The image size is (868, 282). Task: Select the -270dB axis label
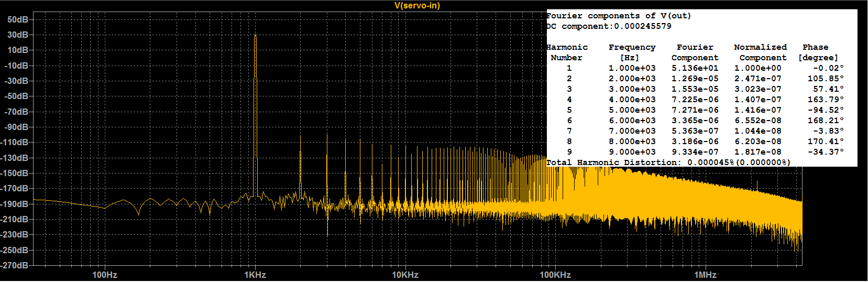click(x=15, y=265)
